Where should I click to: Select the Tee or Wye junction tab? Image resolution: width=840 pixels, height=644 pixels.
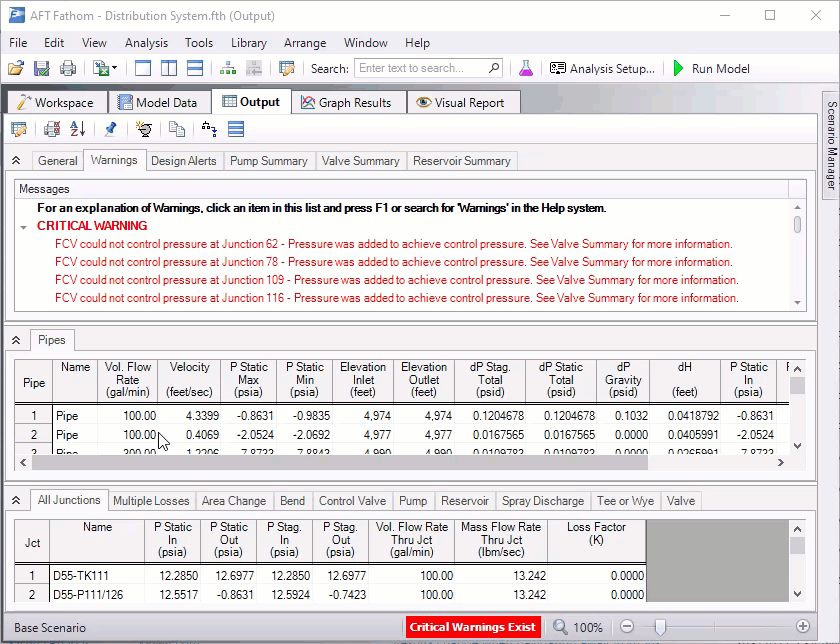pos(625,501)
